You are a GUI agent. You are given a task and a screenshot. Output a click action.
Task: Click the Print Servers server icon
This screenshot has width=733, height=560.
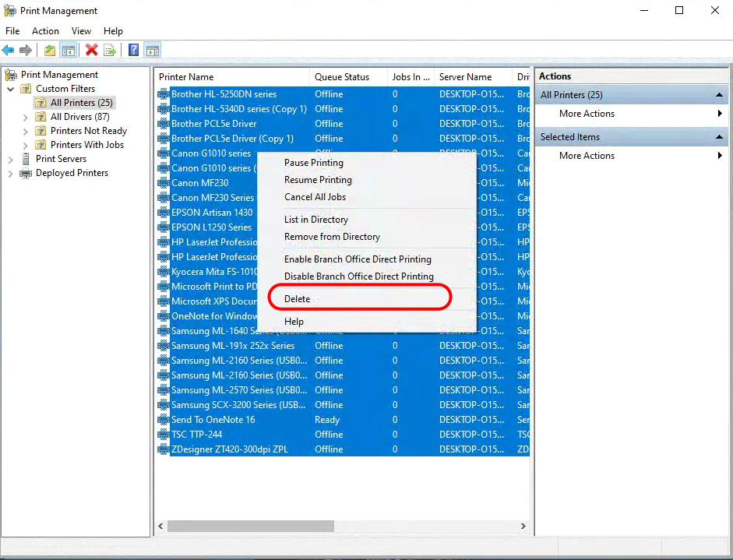26,159
